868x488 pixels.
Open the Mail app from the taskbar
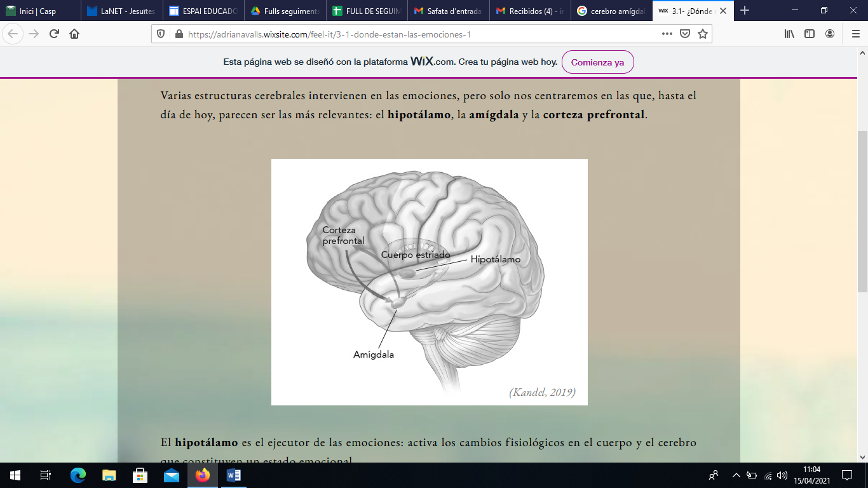pyautogui.click(x=172, y=475)
